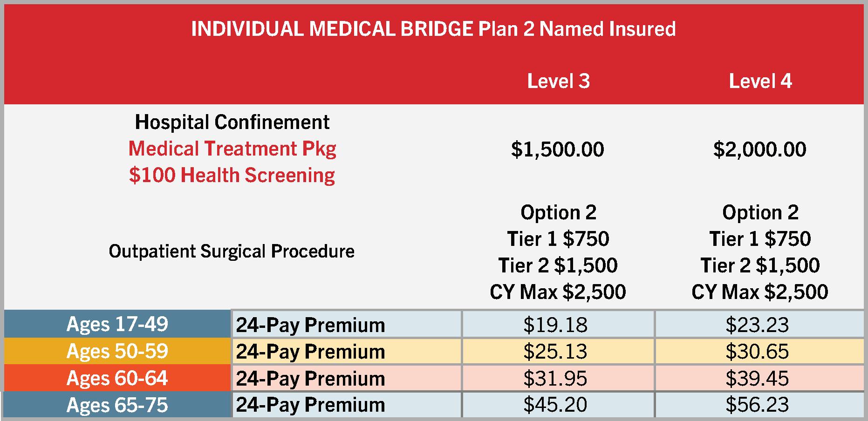Select the $25.13 premium cell

pyautogui.click(x=555, y=352)
